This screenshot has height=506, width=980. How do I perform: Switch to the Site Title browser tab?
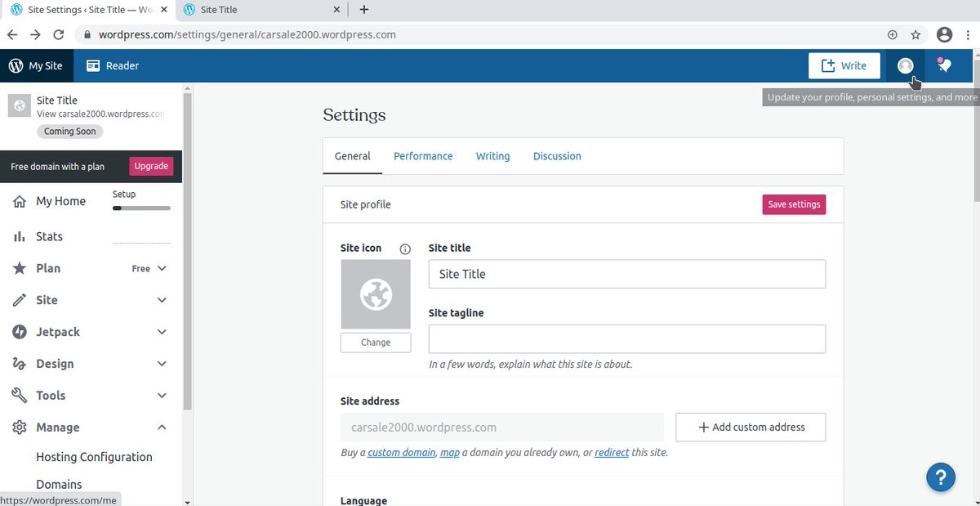coord(261,10)
